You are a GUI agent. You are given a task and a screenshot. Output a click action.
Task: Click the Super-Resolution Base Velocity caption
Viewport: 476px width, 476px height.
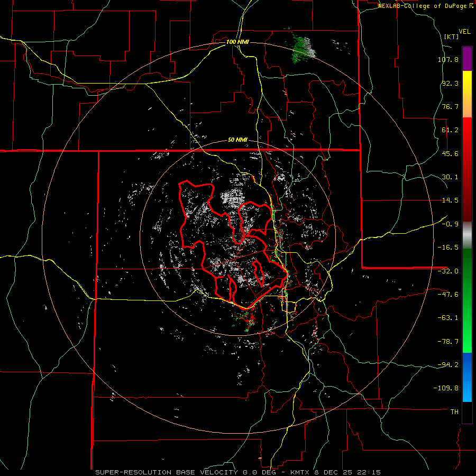(238, 472)
